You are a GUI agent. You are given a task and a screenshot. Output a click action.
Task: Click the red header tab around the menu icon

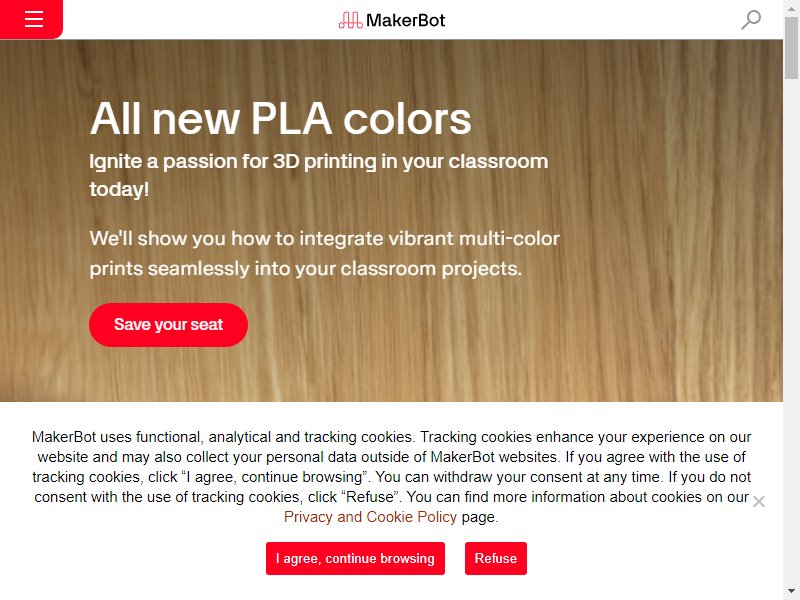pos(31,19)
